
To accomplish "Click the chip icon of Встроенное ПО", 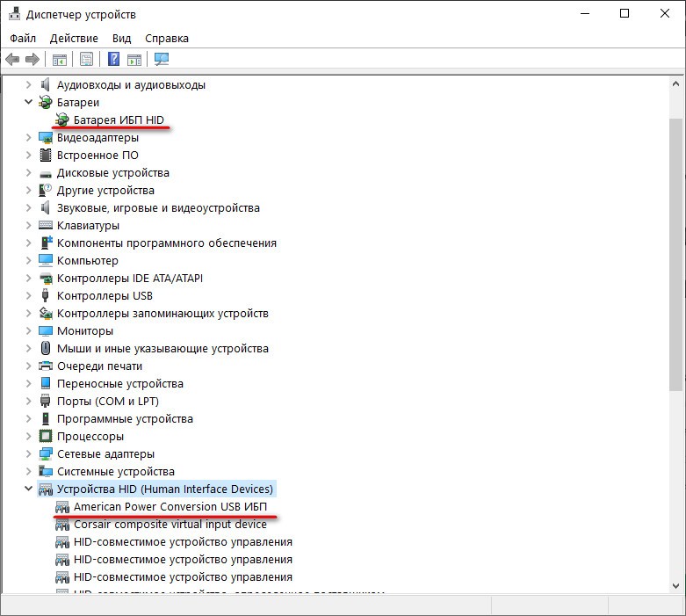I will point(46,155).
